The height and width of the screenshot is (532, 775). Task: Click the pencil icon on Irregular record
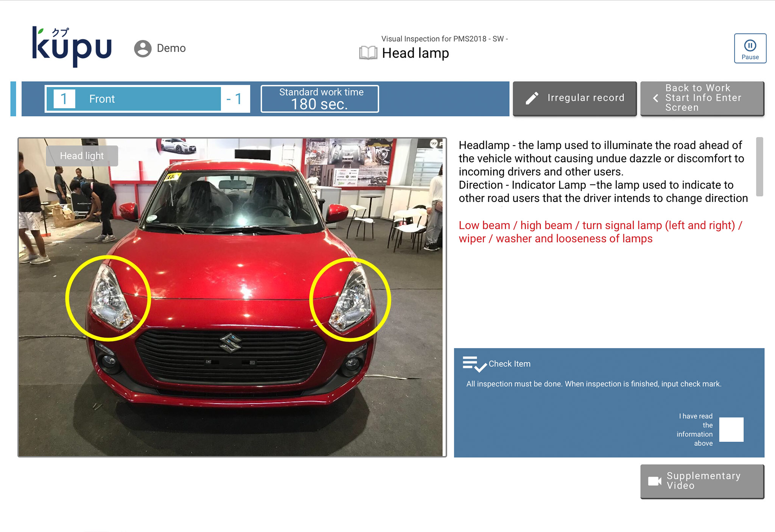(x=532, y=98)
